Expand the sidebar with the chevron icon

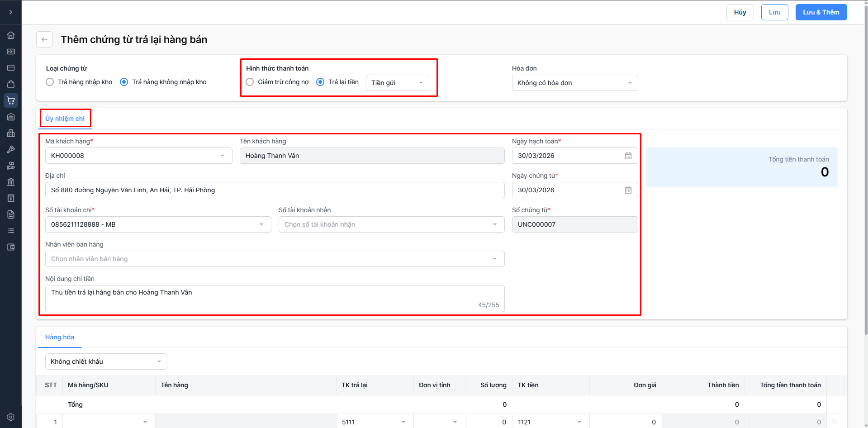pos(11,12)
